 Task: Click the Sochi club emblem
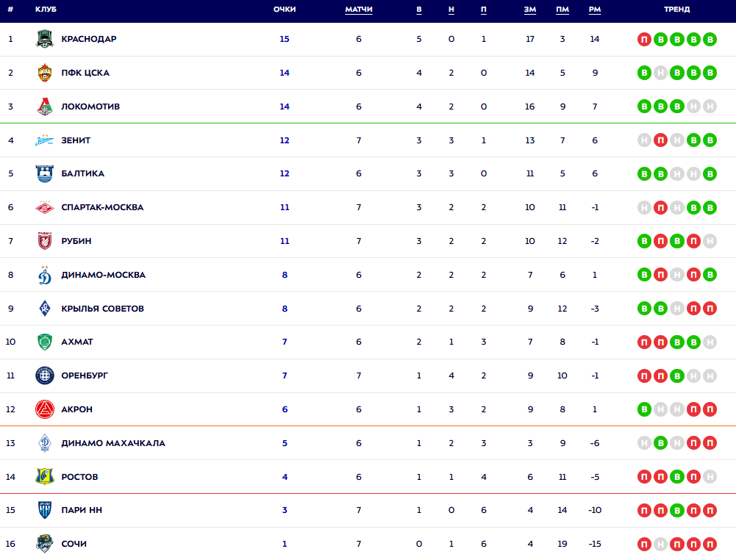click(x=45, y=544)
